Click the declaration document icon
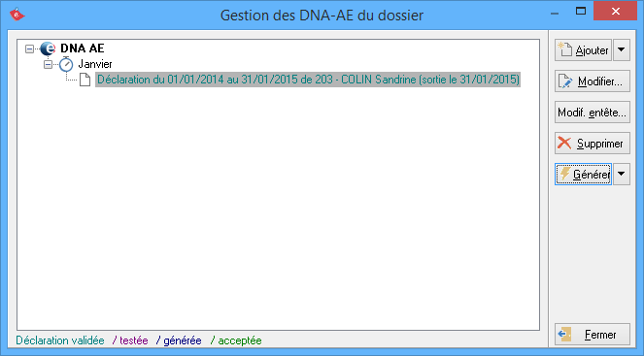This screenshot has height=356, width=644. pos(85,80)
